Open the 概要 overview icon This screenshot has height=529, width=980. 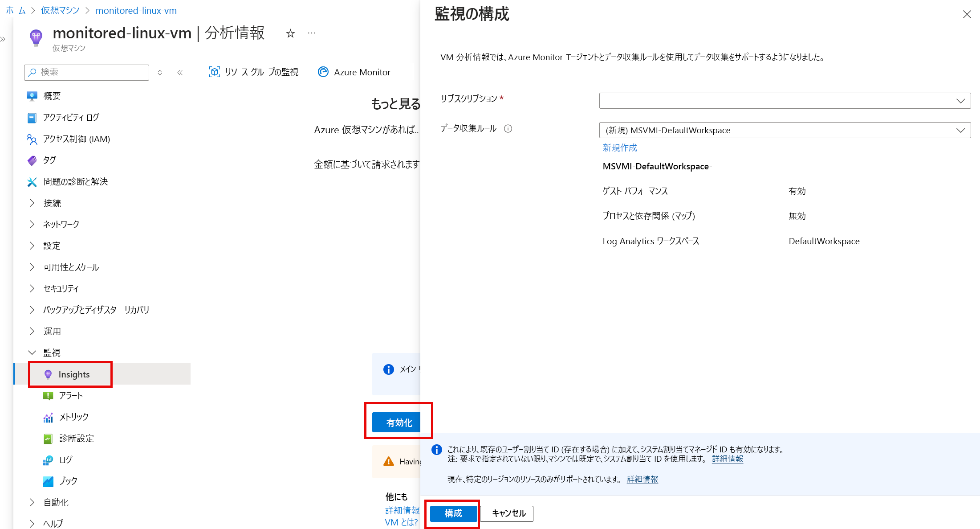[32, 96]
